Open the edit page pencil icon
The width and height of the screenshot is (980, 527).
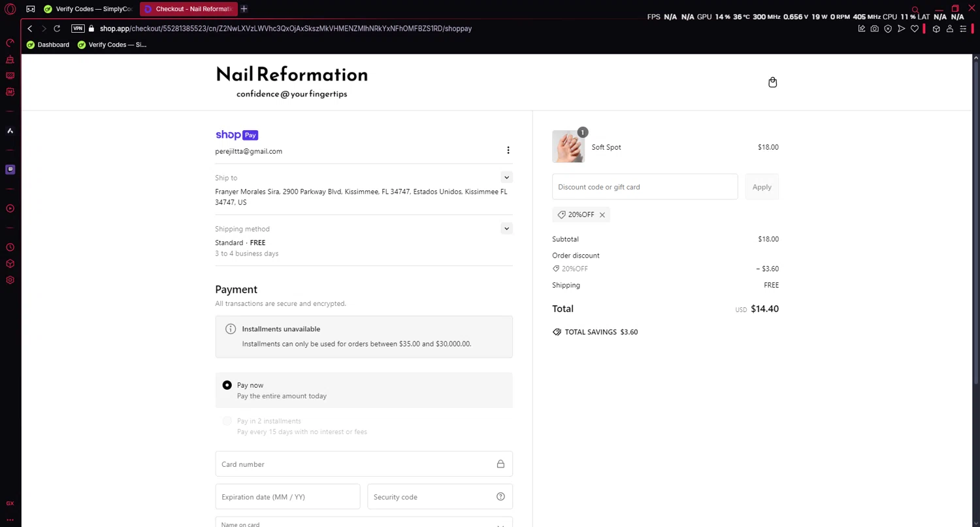pos(861,29)
